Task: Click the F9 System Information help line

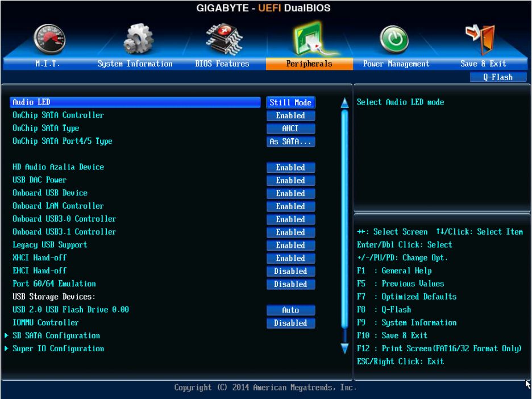Action: 407,322
